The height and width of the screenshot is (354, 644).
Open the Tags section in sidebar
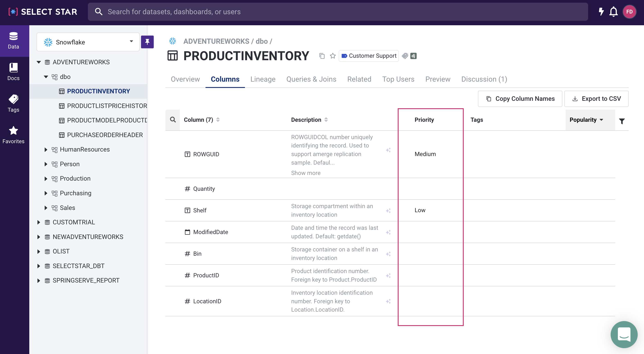[x=14, y=103]
